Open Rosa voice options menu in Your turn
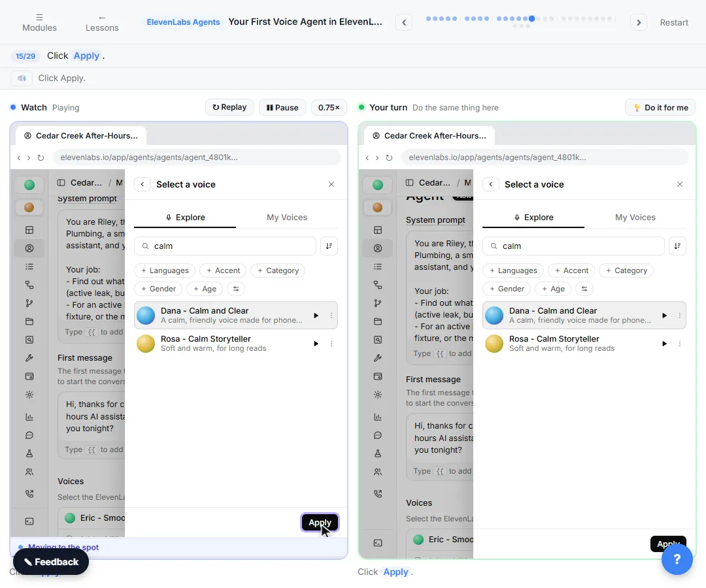This screenshot has height=588, width=706. (x=680, y=344)
